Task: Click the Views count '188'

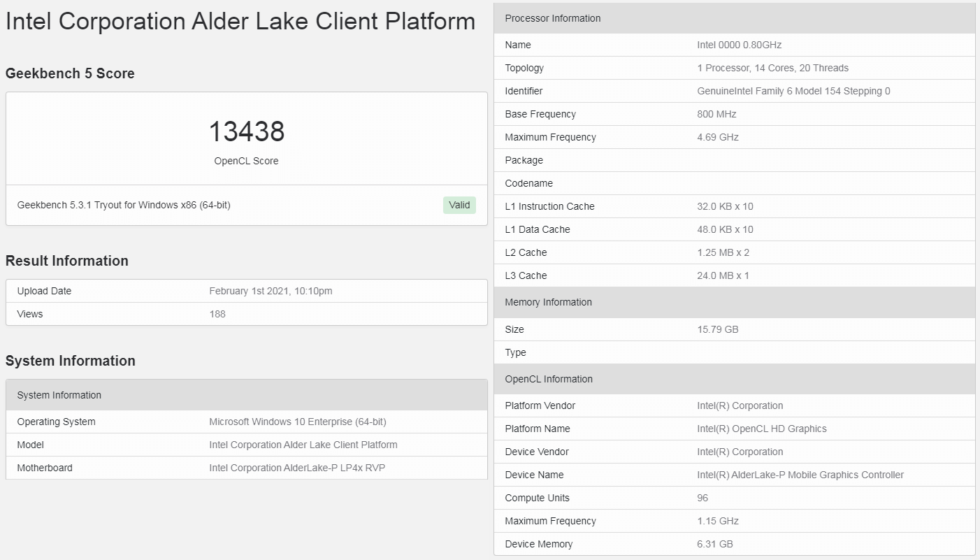Action: pyautogui.click(x=217, y=314)
